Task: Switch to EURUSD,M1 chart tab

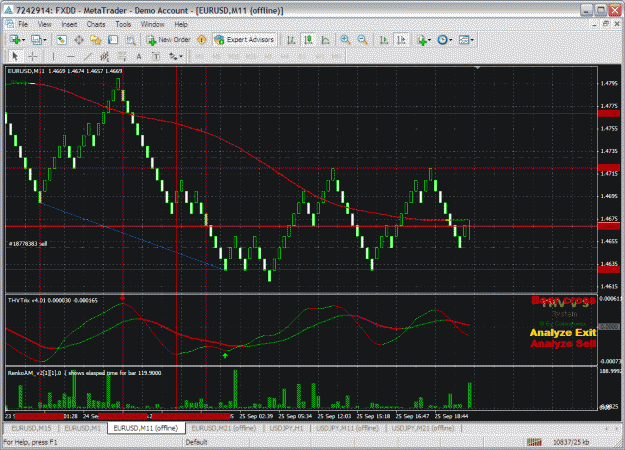Action: [83, 428]
